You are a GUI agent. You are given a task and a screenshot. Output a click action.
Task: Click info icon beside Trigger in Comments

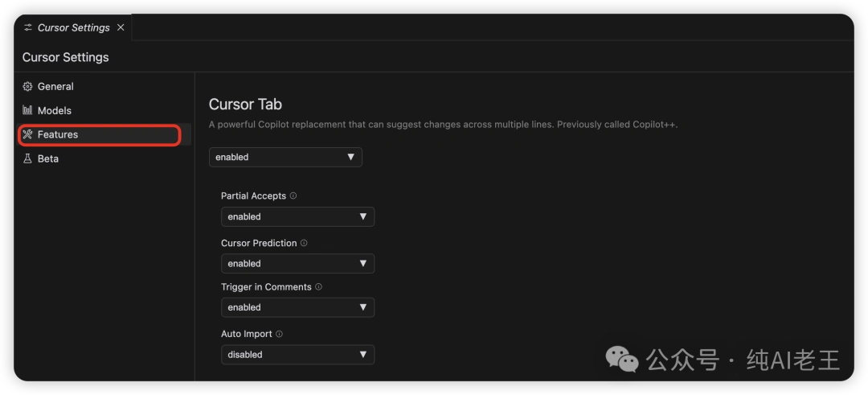point(318,287)
